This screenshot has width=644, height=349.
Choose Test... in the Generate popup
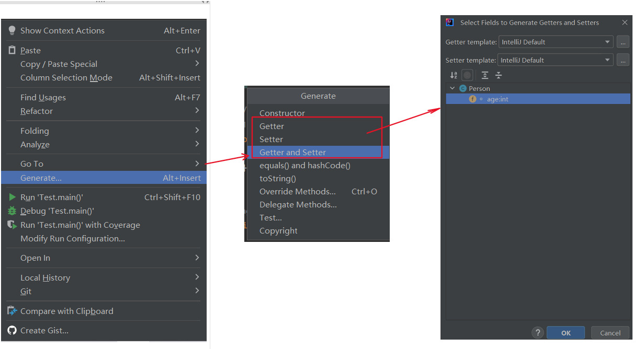coord(318,217)
